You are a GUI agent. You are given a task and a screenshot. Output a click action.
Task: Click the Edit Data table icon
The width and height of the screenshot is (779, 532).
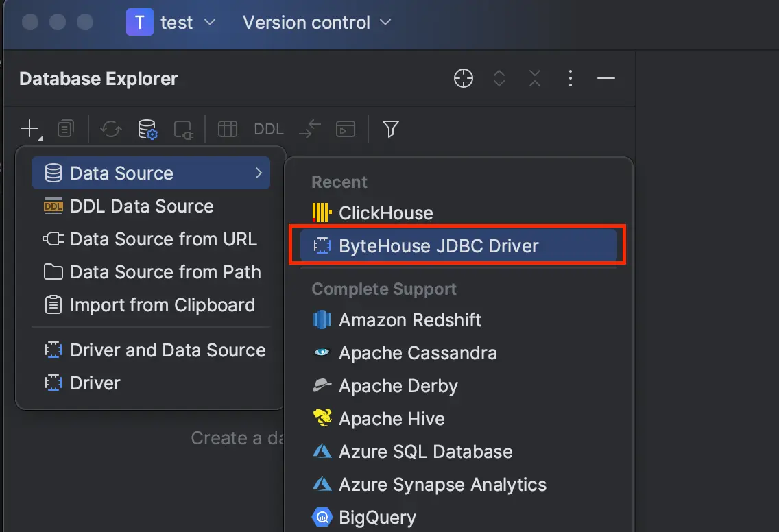(x=228, y=129)
